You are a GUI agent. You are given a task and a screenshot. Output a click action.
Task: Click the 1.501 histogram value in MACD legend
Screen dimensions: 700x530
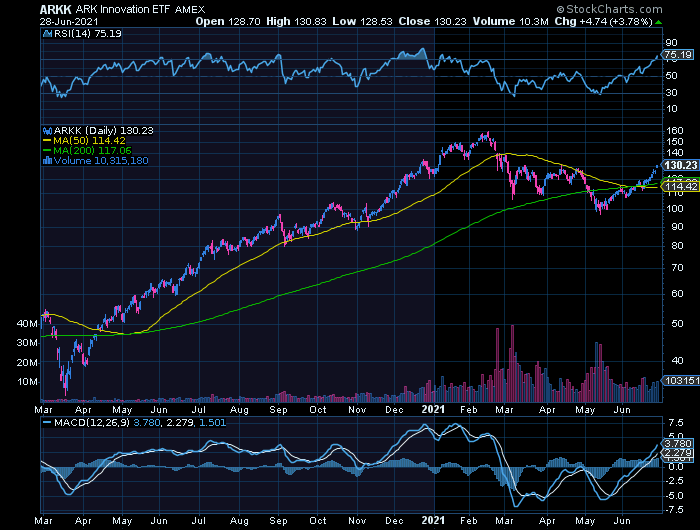click(212, 422)
